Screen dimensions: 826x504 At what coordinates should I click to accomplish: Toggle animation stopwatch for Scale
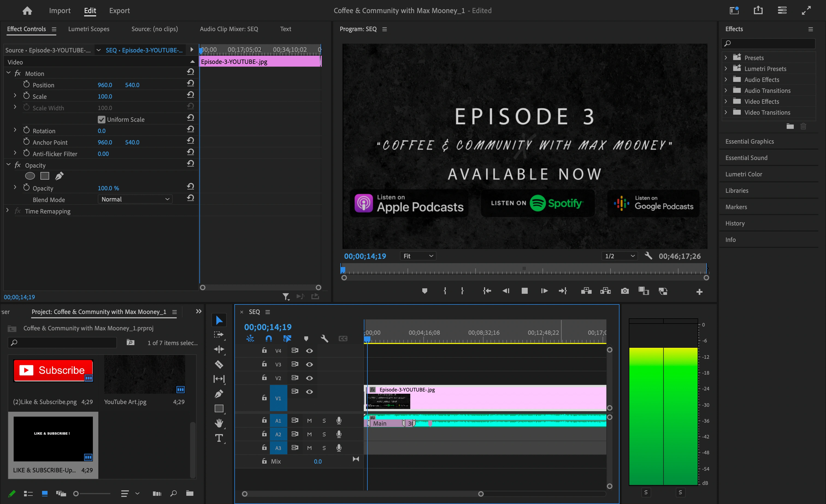point(26,96)
